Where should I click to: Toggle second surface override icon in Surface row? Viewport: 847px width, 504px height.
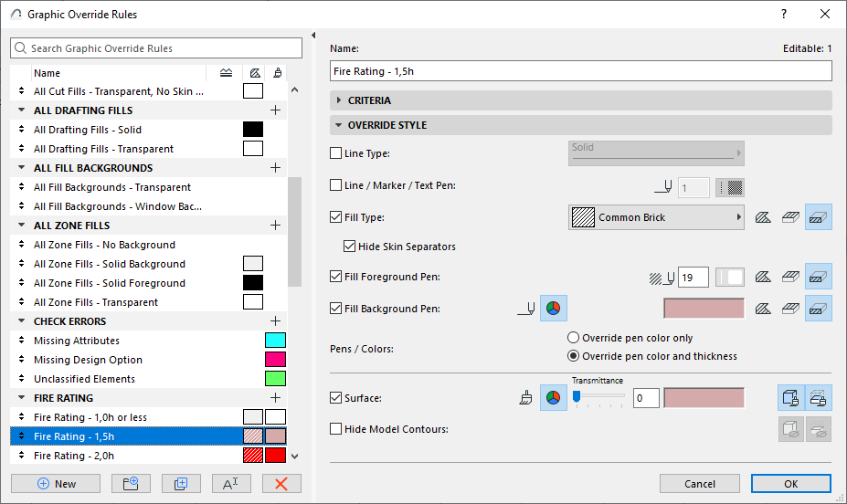819,398
